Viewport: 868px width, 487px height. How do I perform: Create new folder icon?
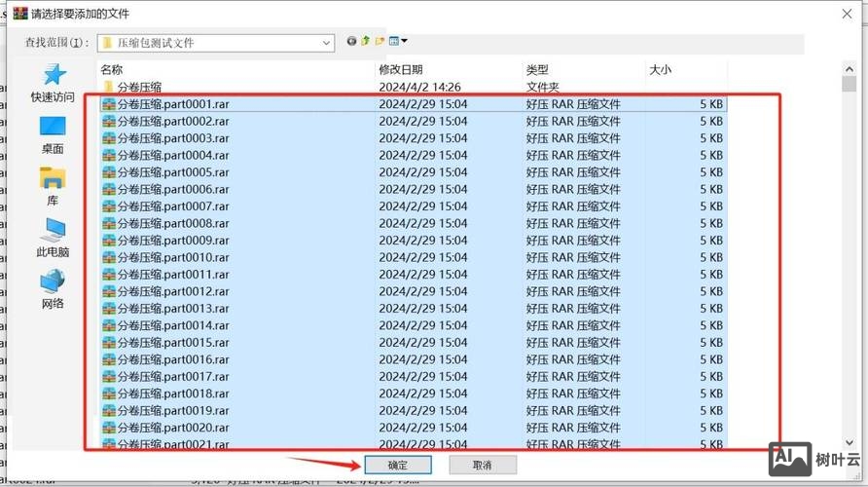[x=380, y=41]
